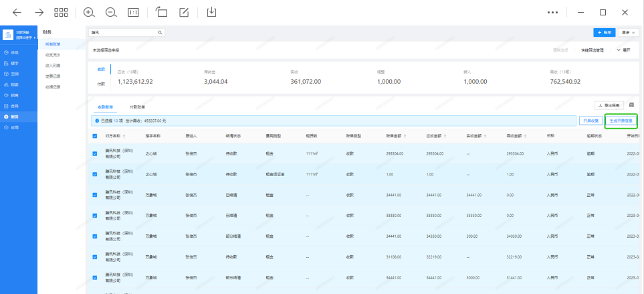This screenshot has height=294, width=644.
Task: Rotate the image with the rotate icon
Action: [x=161, y=12]
